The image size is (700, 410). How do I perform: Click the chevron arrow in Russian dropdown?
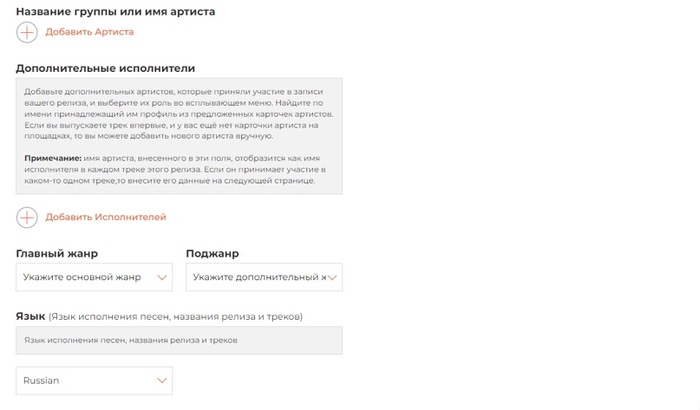coord(162,381)
